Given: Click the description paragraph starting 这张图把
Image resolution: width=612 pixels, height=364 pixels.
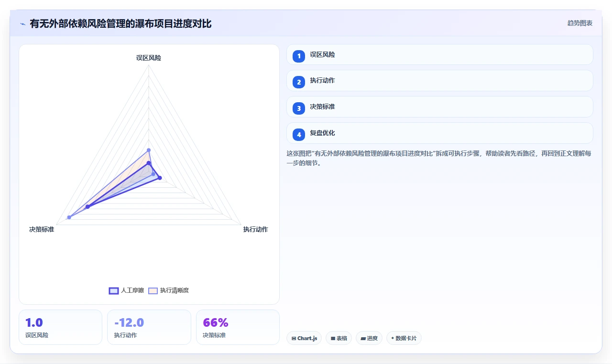Looking at the screenshot, I should [439, 158].
